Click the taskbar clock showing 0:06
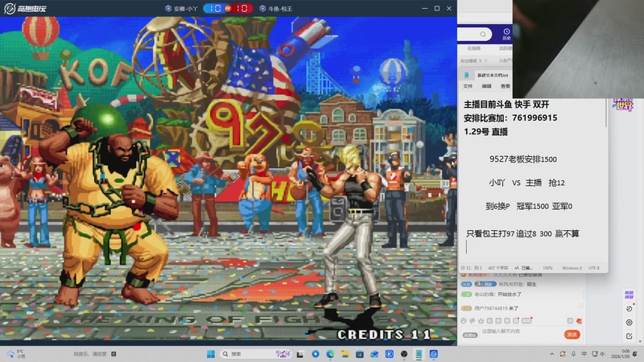Viewport: 644px width, 362px height. pyautogui.click(x=622, y=354)
